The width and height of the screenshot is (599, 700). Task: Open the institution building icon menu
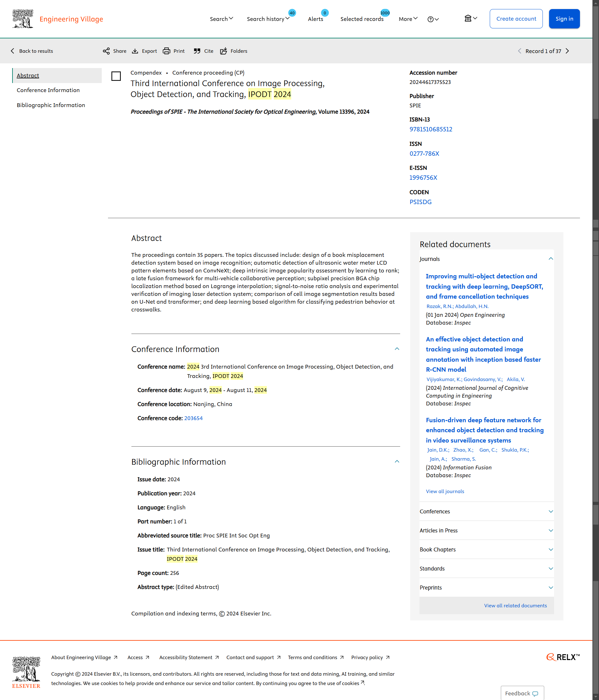click(x=471, y=19)
